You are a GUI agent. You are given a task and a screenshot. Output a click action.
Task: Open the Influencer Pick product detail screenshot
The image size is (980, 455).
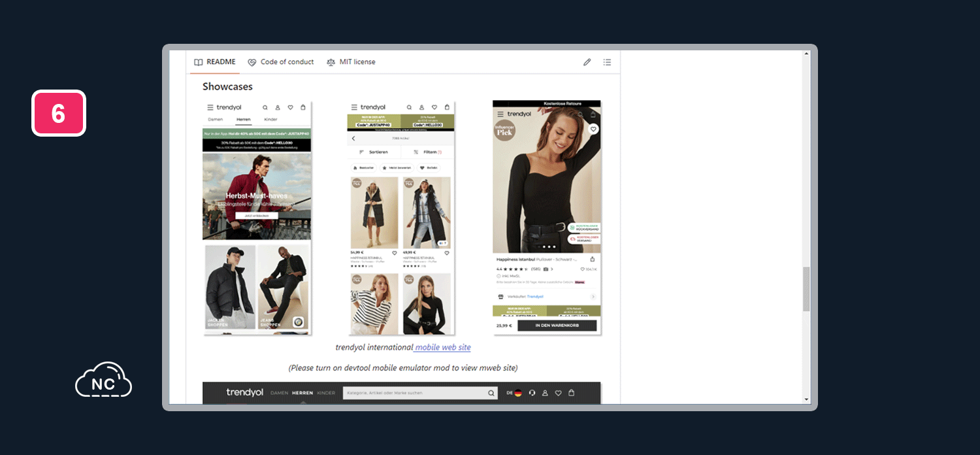click(x=547, y=218)
